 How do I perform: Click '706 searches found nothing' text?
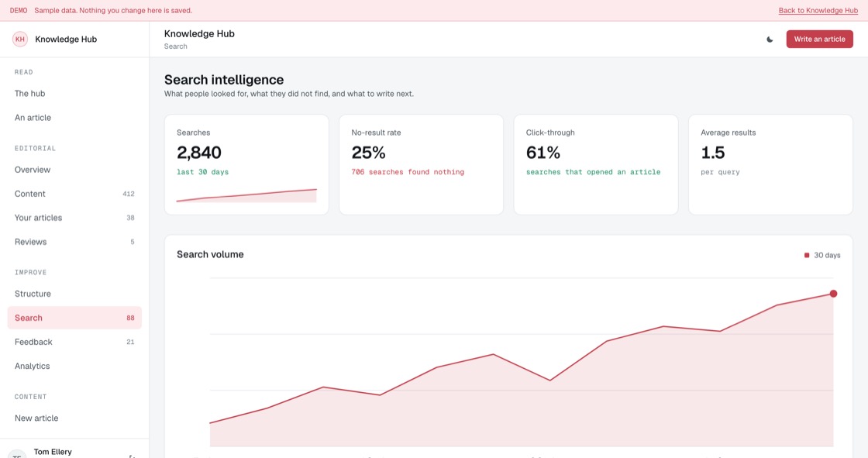408,172
